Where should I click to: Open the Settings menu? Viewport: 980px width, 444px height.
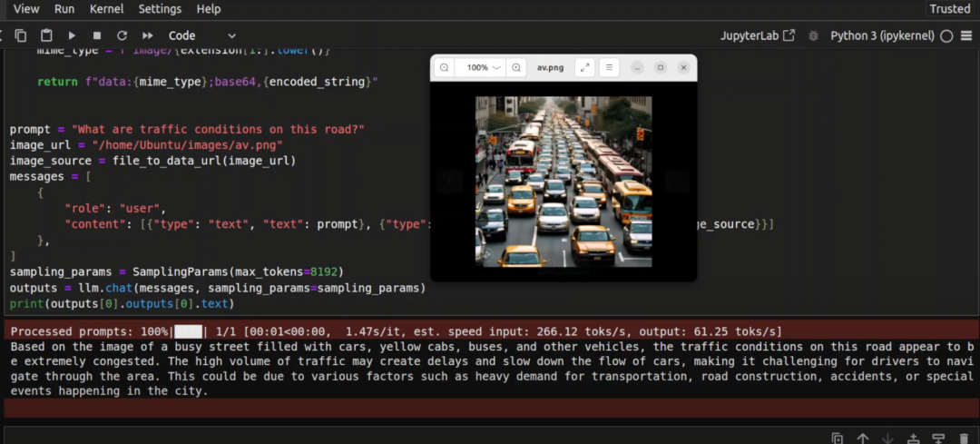(160, 9)
